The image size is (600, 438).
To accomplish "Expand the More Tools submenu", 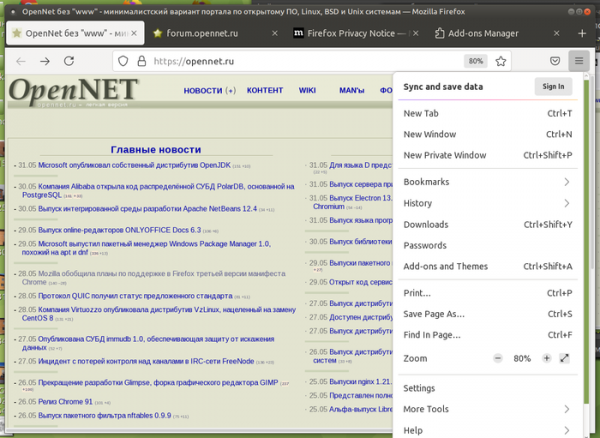I will pyautogui.click(x=566, y=409).
